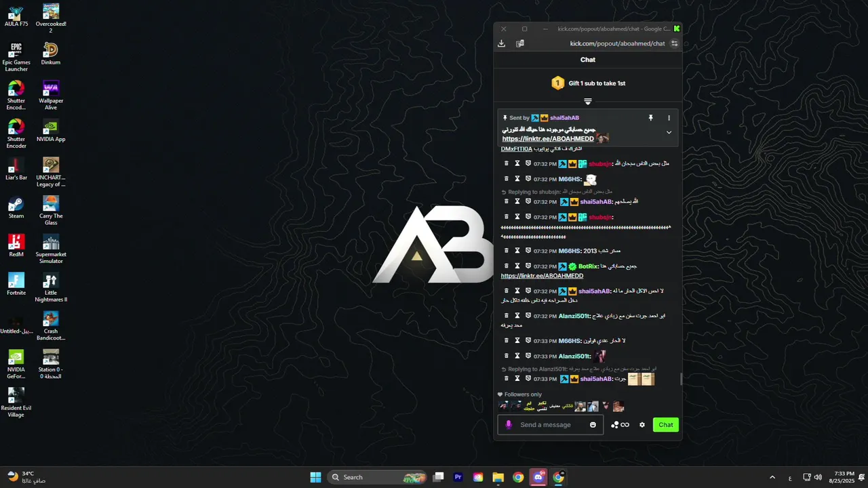Delete Alanzi501t 07:32 PM message
Viewport: 868px width, 488px height.
click(x=506, y=316)
